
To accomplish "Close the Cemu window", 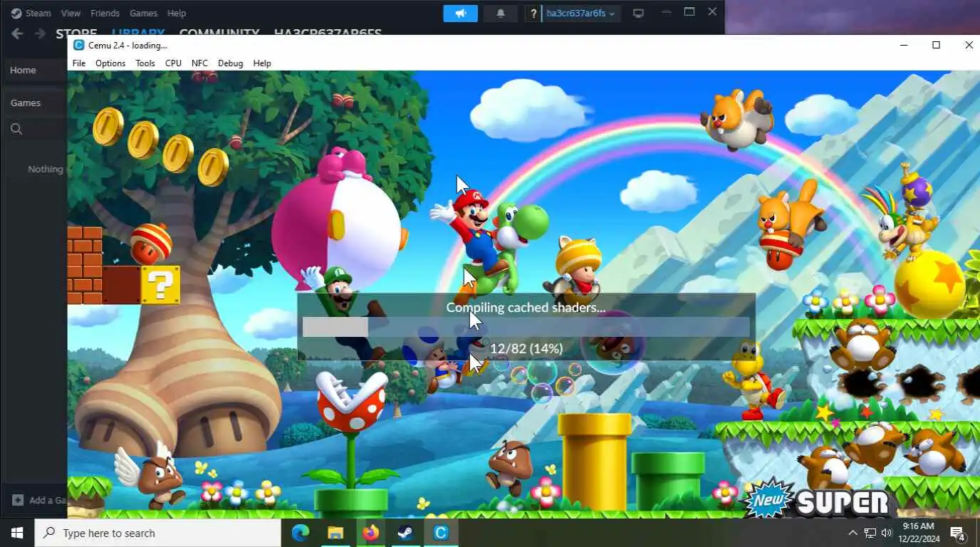I will point(969,45).
